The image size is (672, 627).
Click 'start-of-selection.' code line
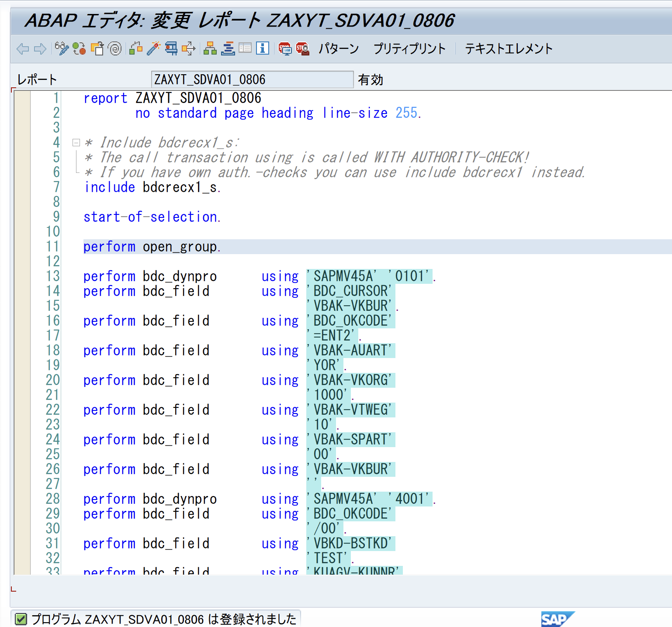[152, 217]
